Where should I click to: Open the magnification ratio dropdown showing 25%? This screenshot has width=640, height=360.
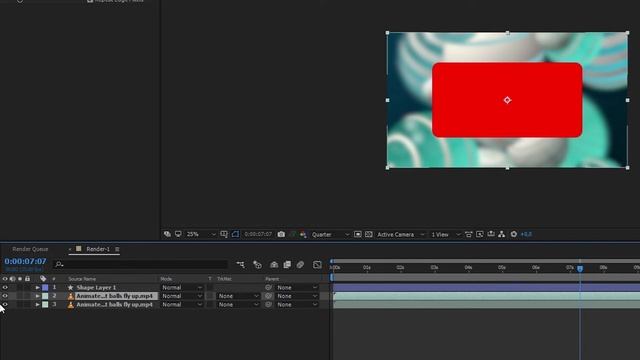pyautogui.click(x=200, y=234)
